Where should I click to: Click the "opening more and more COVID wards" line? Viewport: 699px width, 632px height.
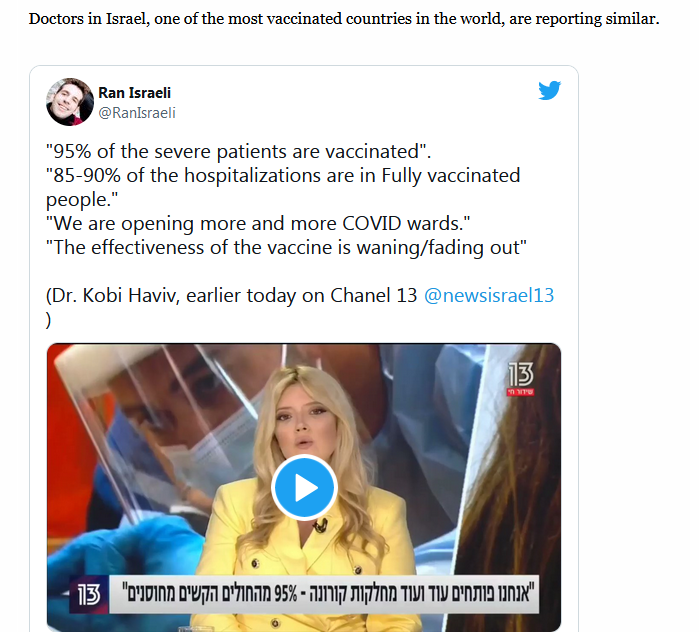coord(258,224)
